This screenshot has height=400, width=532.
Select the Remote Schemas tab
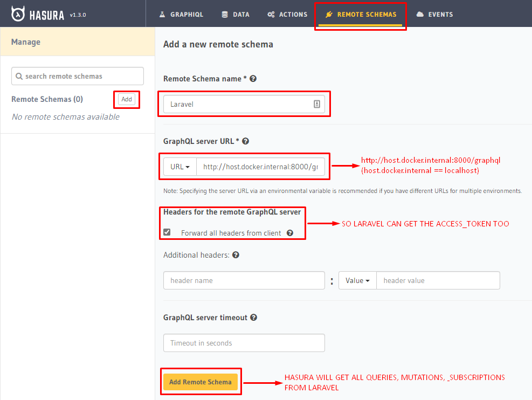pos(361,14)
